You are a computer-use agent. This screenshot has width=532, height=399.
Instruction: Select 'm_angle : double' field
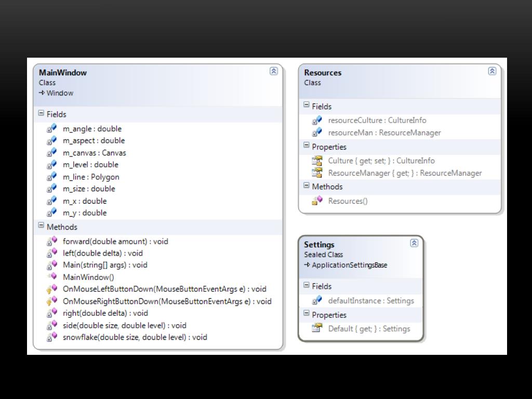pyautogui.click(x=92, y=129)
